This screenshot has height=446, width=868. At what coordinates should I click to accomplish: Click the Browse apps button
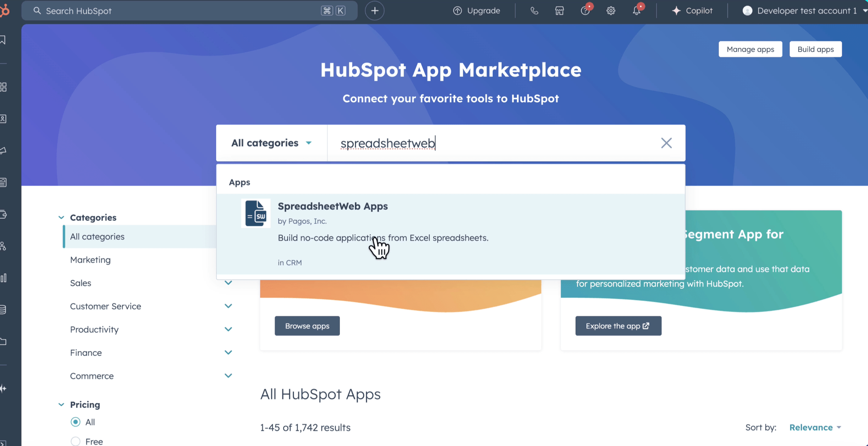pyautogui.click(x=307, y=326)
